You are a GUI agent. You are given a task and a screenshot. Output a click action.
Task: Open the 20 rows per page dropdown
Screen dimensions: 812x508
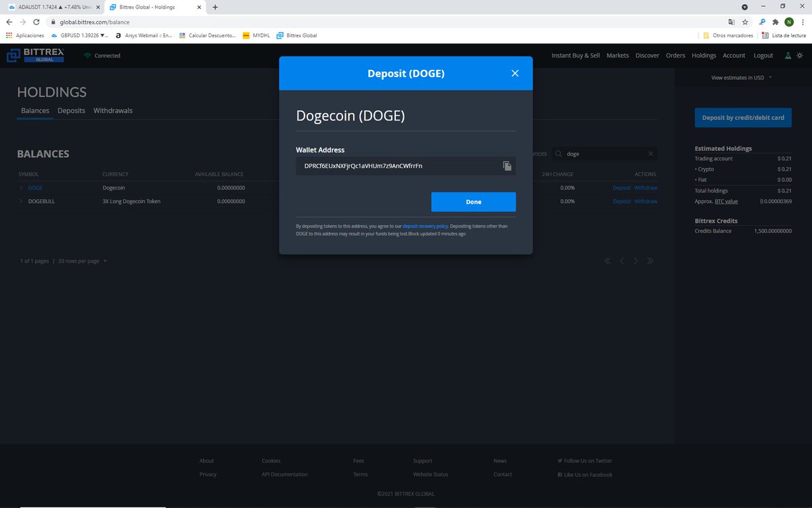83,261
